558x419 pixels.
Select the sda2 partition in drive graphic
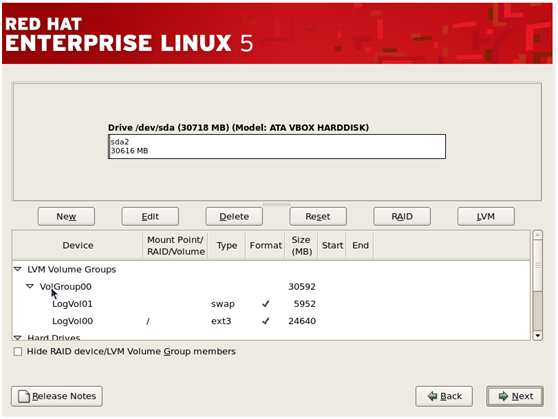[277, 146]
